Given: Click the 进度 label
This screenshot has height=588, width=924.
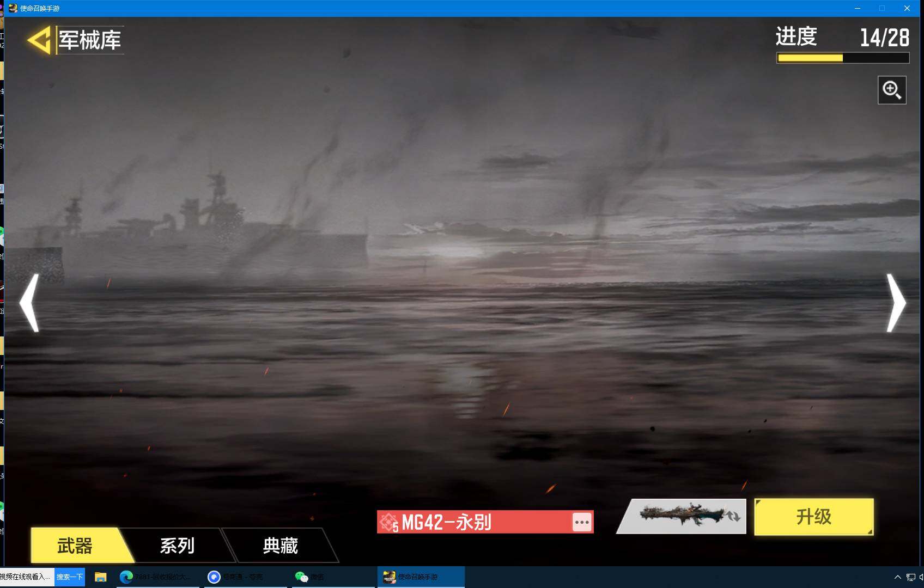Looking at the screenshot, I should point(796,36).
